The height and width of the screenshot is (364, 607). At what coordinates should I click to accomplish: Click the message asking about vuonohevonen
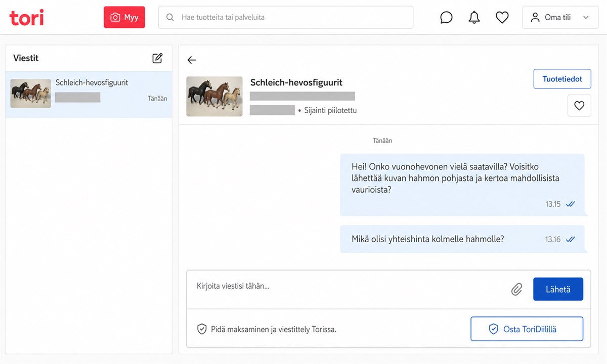pos(462,185)
